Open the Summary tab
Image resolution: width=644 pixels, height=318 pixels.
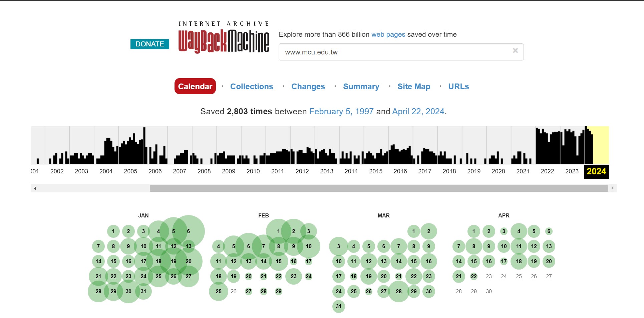(361, 87)
